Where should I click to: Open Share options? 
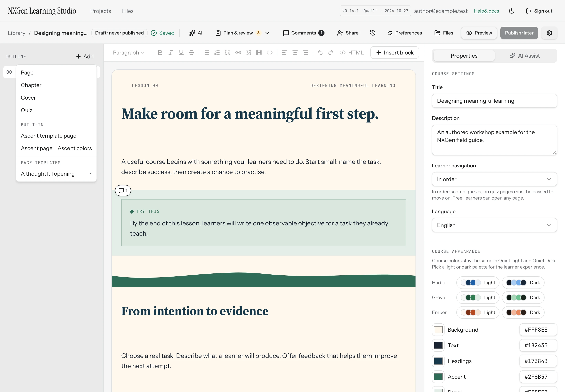click(x=348, y=33)
